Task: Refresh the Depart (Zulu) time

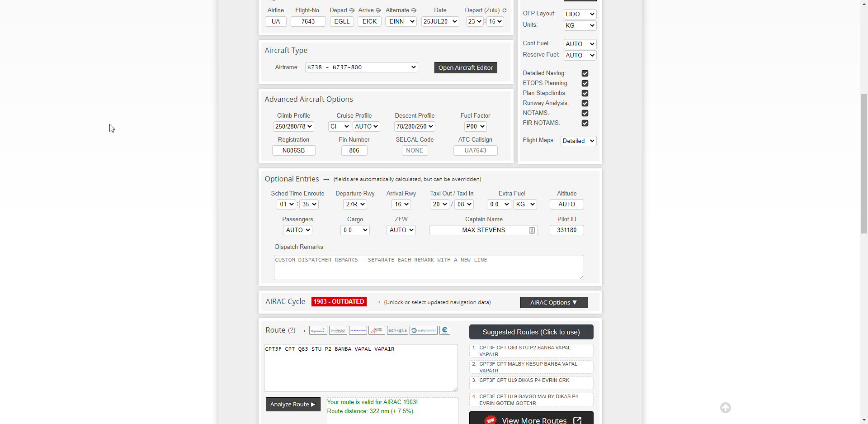Action: click(505, 10)
